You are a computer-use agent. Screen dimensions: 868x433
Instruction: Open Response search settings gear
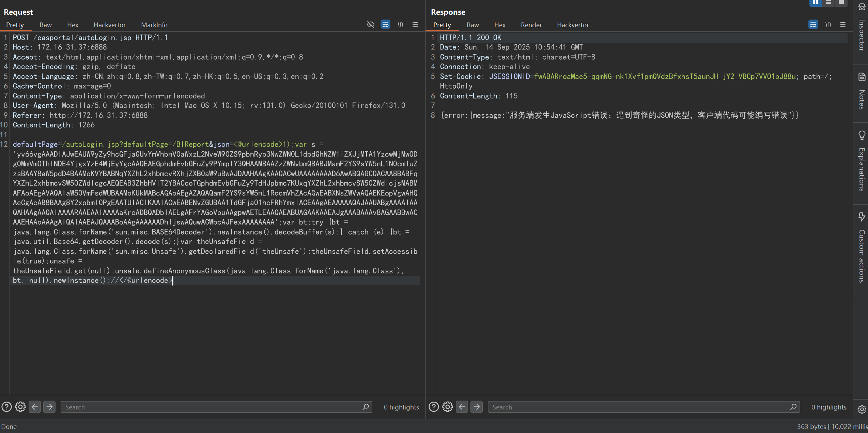click(x=447, y=407)
